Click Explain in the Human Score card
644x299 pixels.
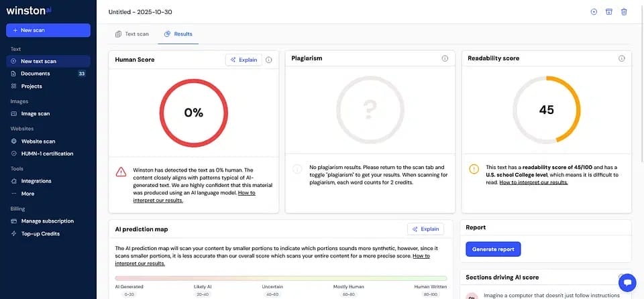244,60
